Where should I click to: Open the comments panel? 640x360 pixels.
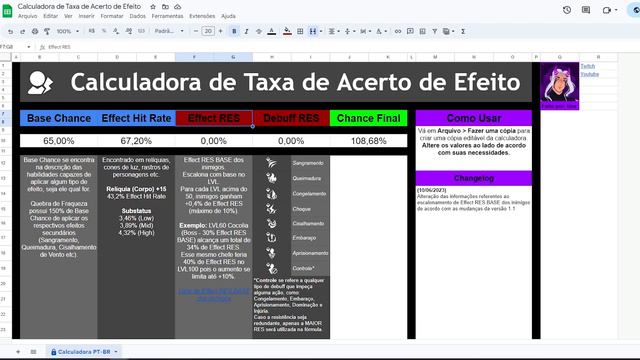tap(586, 10)
